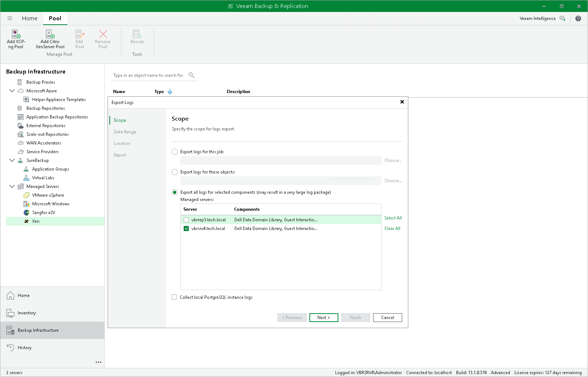Select Helper Appliance Templates node

click(59, 100)
